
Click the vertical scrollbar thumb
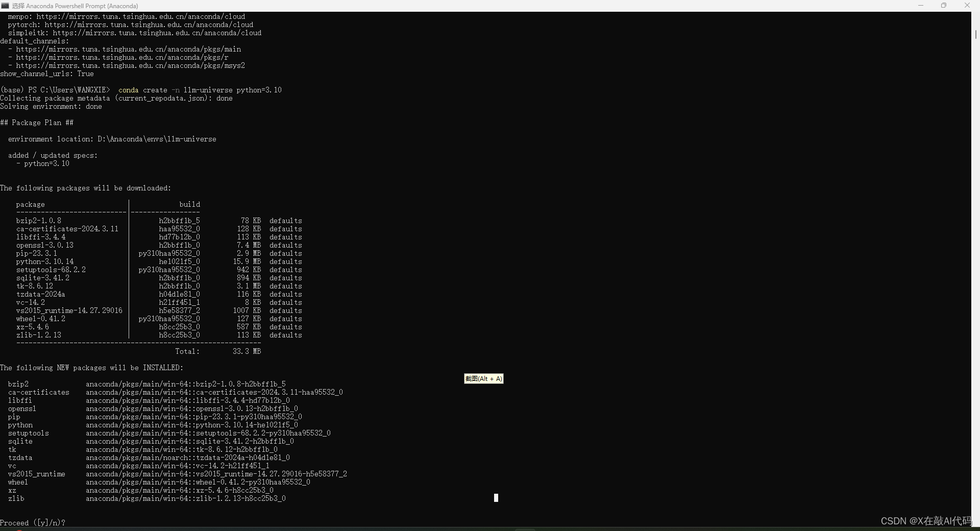coord(976,34)
